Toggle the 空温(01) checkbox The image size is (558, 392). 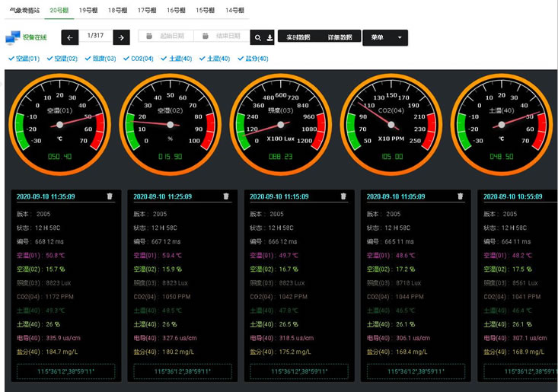11,59
